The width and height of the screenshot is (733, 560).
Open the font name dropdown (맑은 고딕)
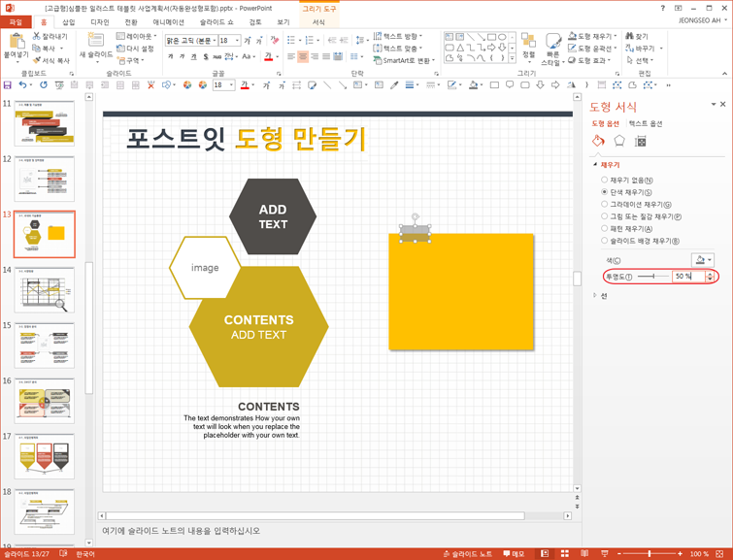[x=215, y=41]
